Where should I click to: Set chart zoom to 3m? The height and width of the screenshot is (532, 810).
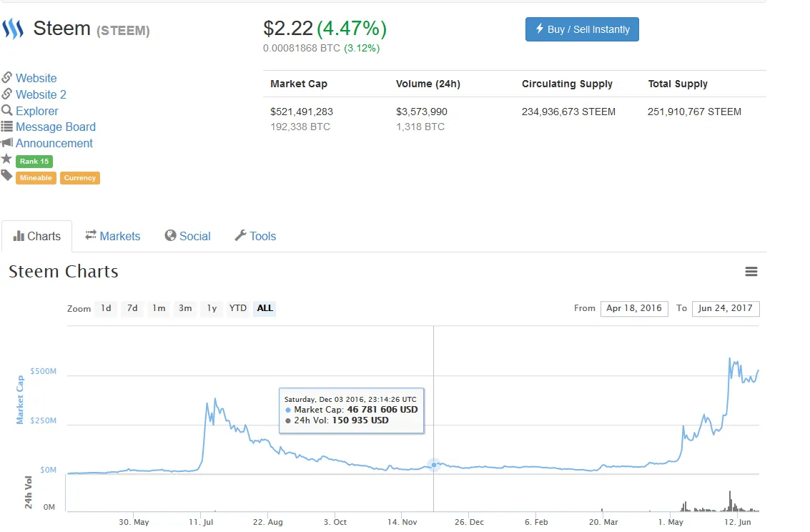185,308
